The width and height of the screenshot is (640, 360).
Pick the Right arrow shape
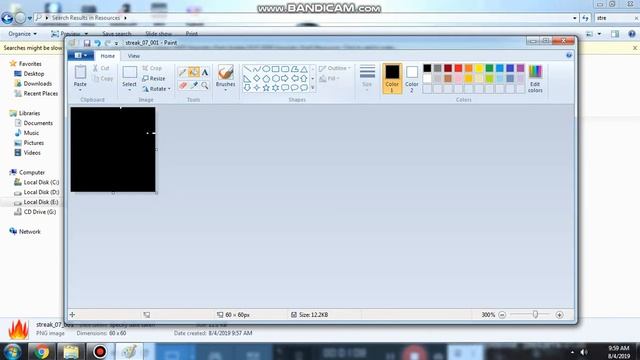[285, 78]
